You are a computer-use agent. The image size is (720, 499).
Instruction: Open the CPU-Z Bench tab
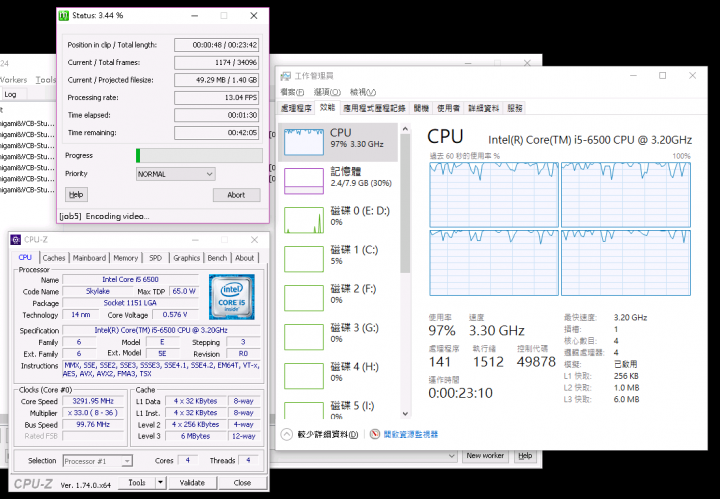pos(217,258)
